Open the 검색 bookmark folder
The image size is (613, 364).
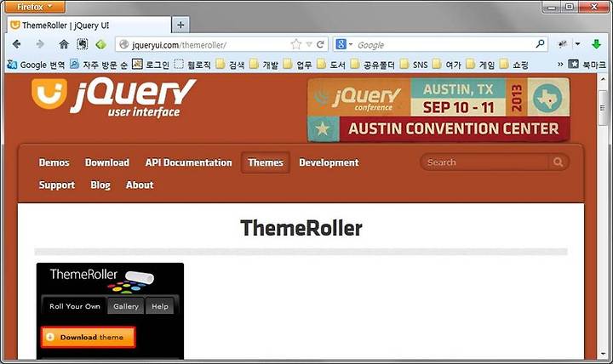pos(230,65)
